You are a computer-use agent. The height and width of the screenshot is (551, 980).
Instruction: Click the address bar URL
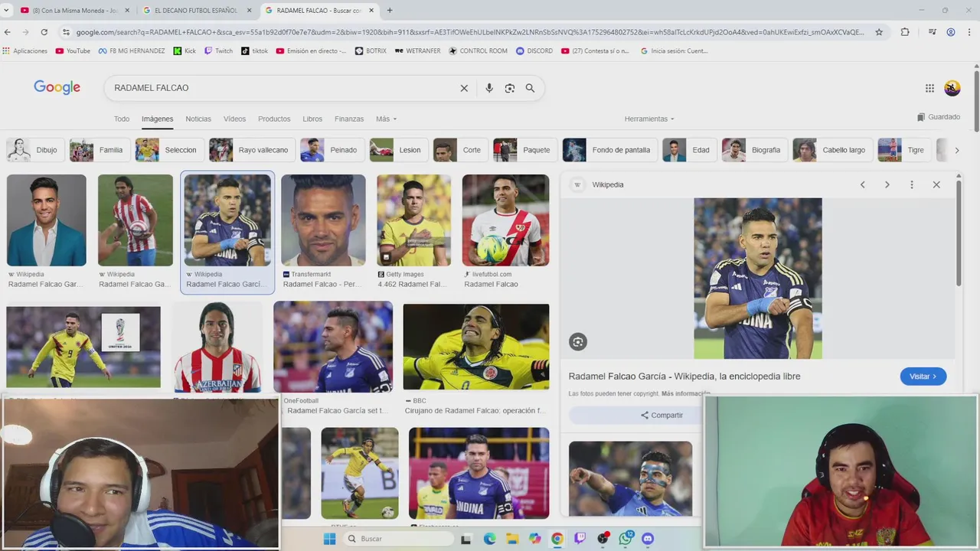coord(470,32)
